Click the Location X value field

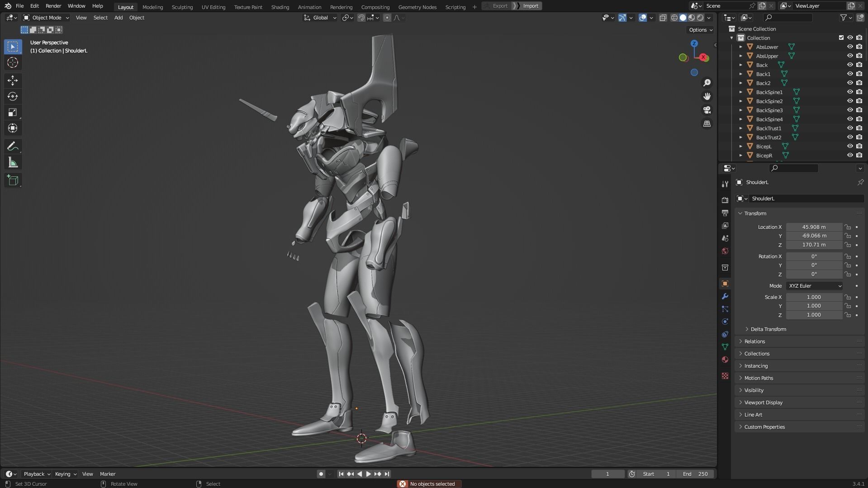[x=814, y=227]
